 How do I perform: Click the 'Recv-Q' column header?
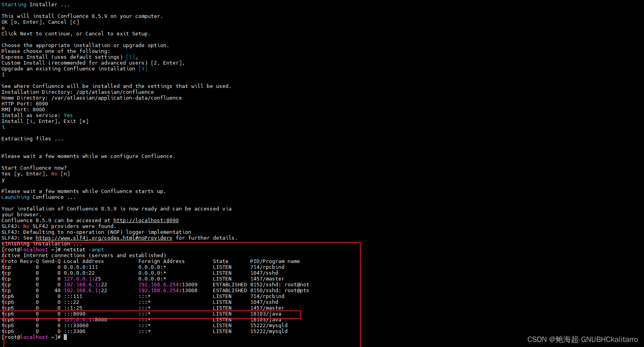(x=30, y=261)
